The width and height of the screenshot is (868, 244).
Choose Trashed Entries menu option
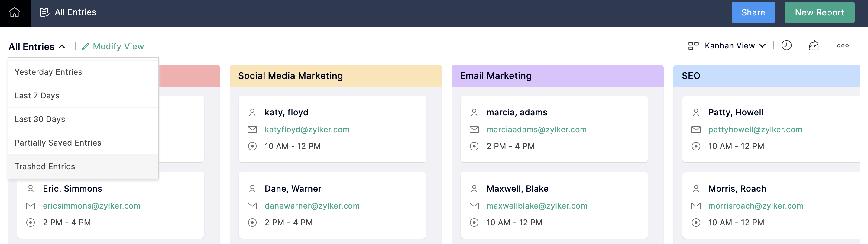click(x=45, y=167)
